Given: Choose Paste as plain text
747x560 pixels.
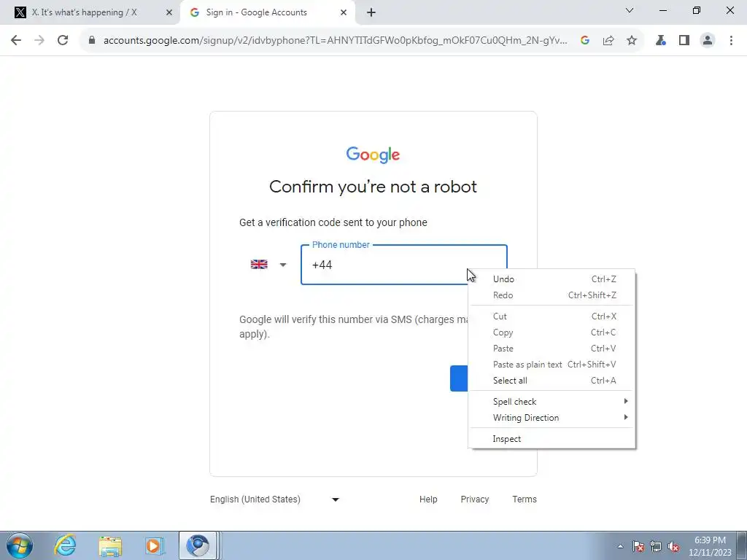Looking at the screenshot, I should coord(551,365).
